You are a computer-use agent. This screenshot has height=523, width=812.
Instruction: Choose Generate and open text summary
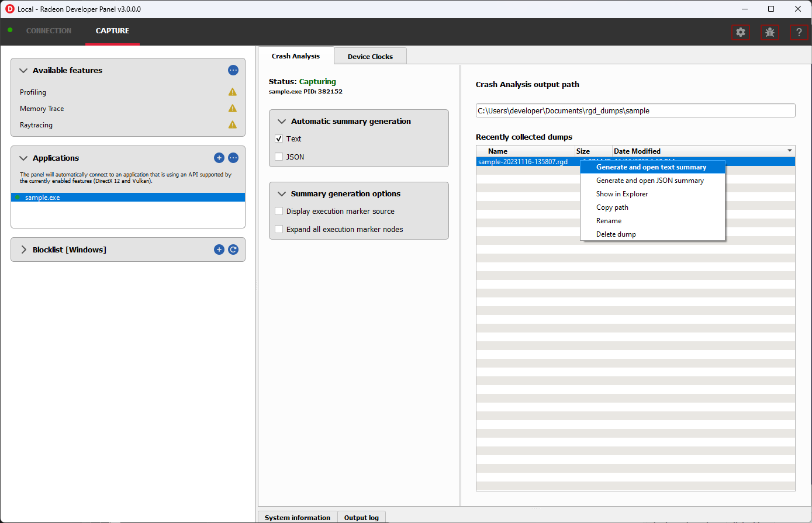point(652,167)
